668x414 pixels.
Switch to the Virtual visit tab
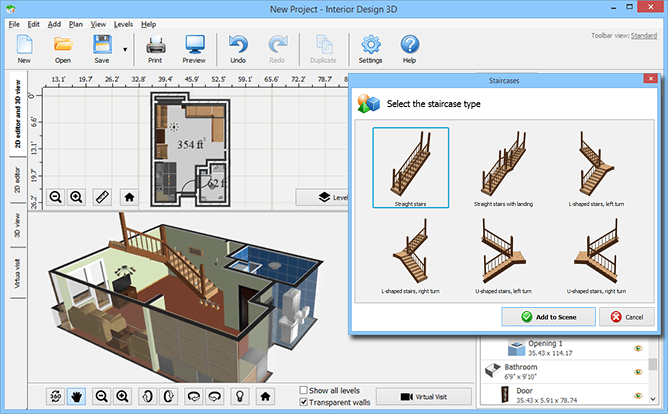click(17, 273)
